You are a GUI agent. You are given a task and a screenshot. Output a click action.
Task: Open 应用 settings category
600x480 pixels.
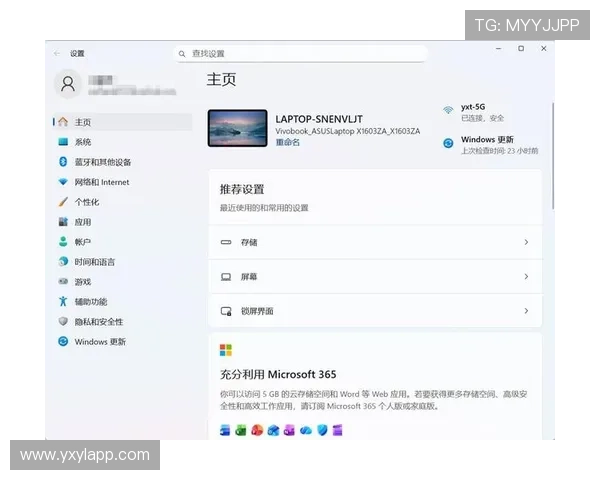122,222
